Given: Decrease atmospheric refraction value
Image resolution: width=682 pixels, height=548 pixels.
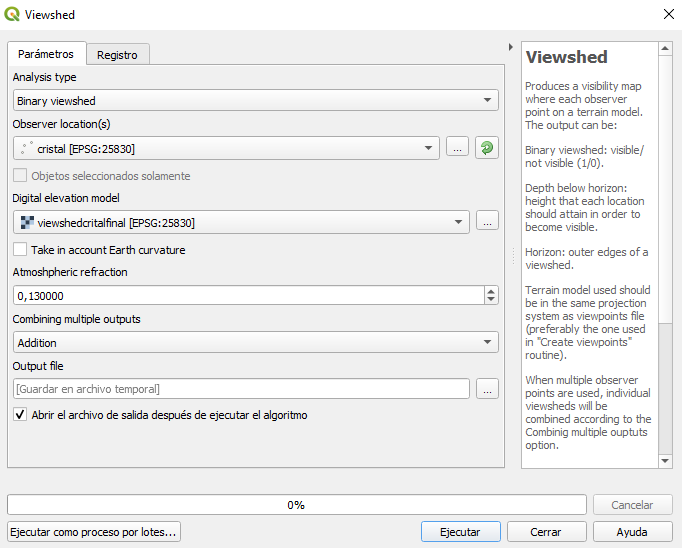Looking at the screenshot, I should pyautogui.click(x=491, y=300).
